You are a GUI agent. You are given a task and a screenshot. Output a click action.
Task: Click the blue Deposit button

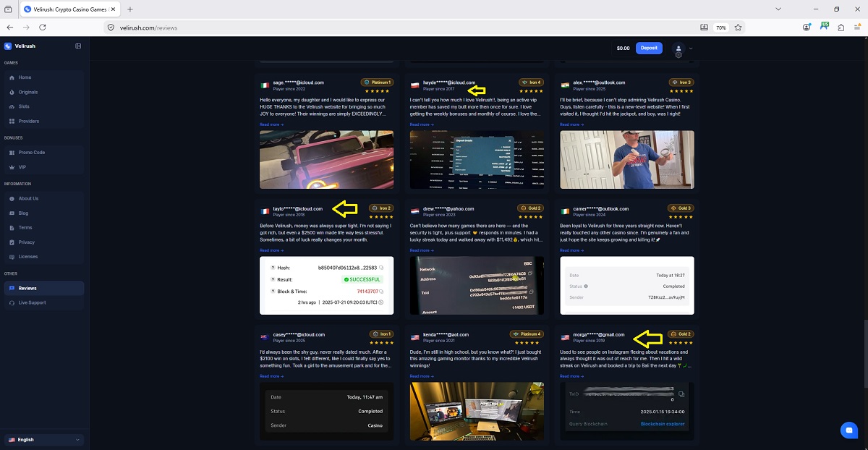coord(649,48)
